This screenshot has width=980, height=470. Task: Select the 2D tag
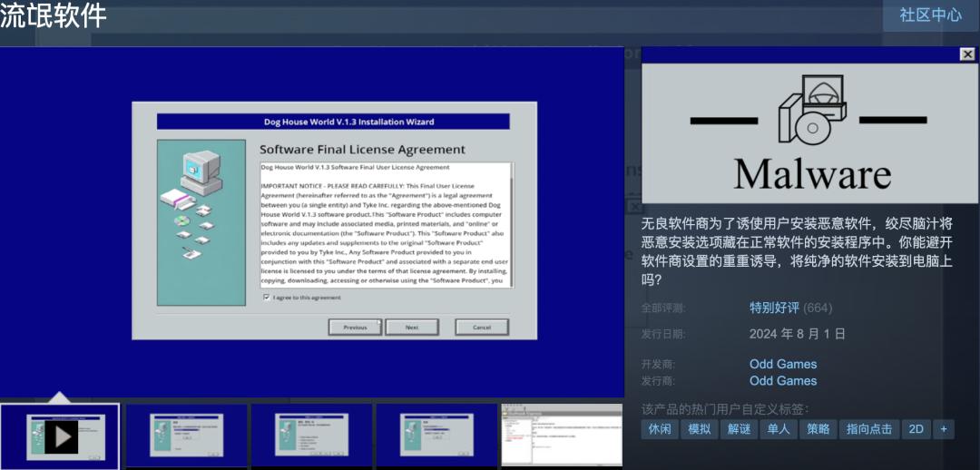point(916,429)
